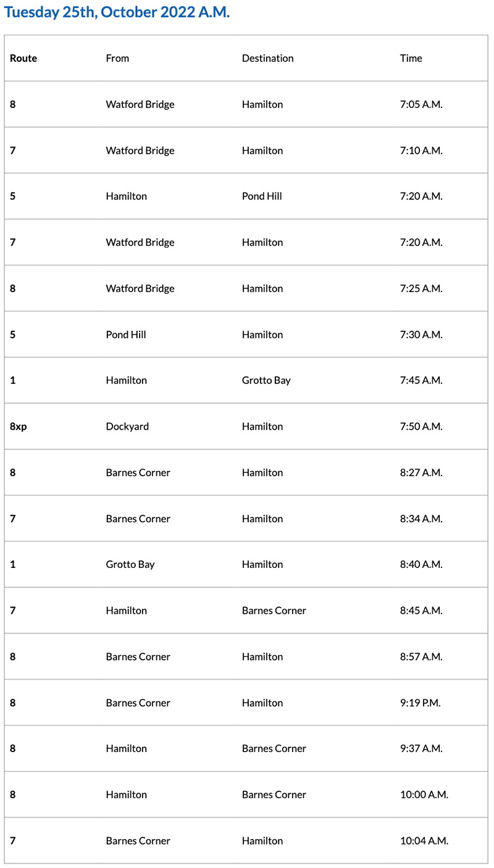Click Pond Hill in the From column
Viewport: 494px width, 868px height.
(x=126, y=335)
